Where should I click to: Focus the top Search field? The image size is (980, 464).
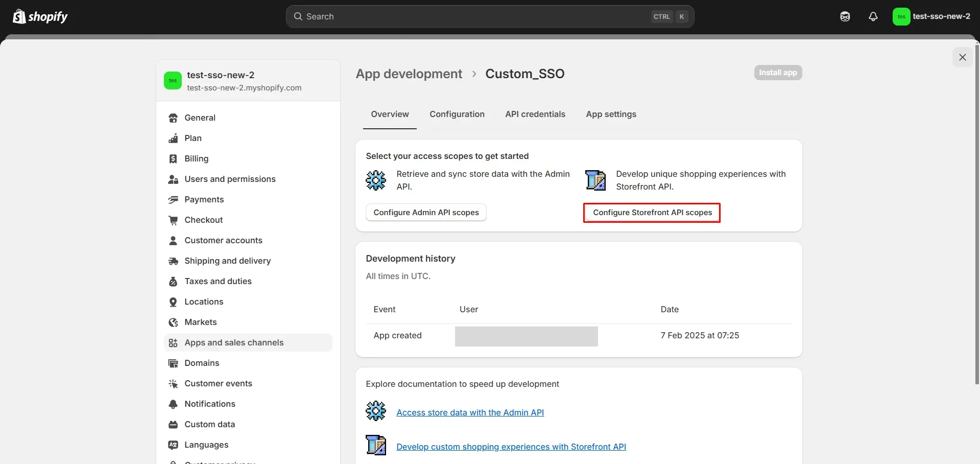(x=490, y=16)
